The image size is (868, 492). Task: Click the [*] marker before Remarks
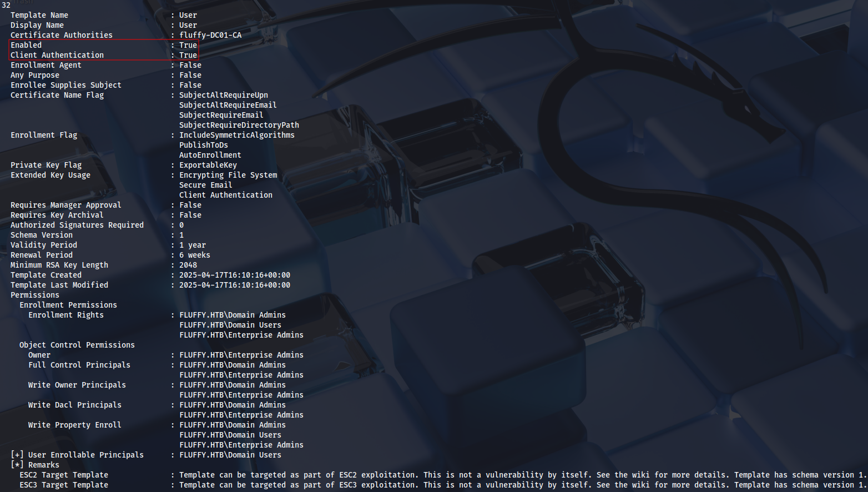pyautogui.click(x=17, y=465)
